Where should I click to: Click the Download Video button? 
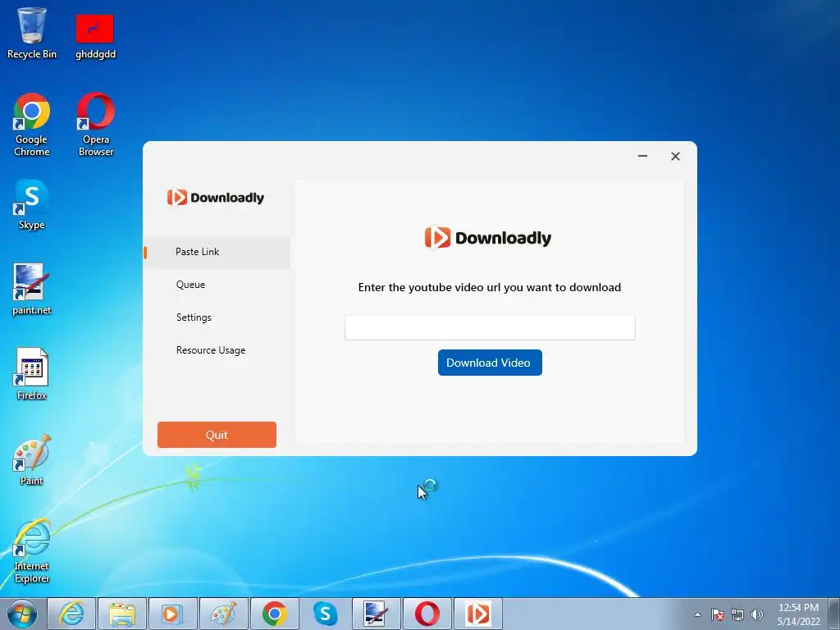[x=490, y=363]
